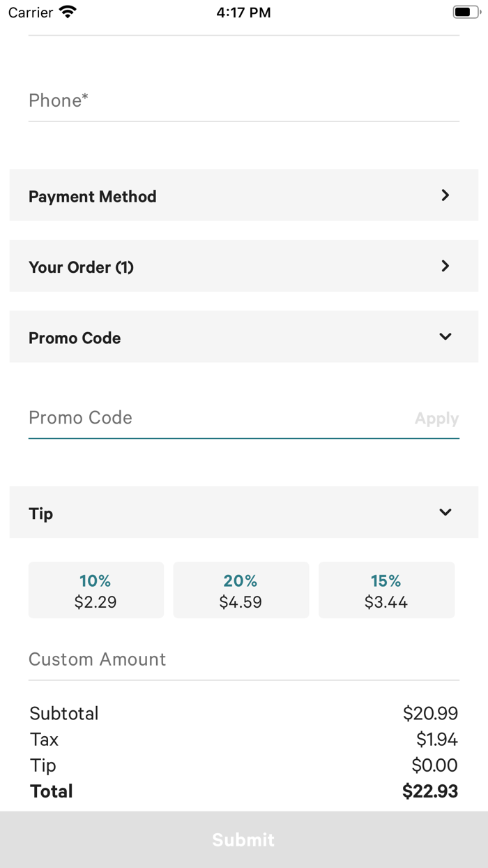Open the Your Order (1) row
The height and width of the screenshot is (868, 488).
pos(82,267)
